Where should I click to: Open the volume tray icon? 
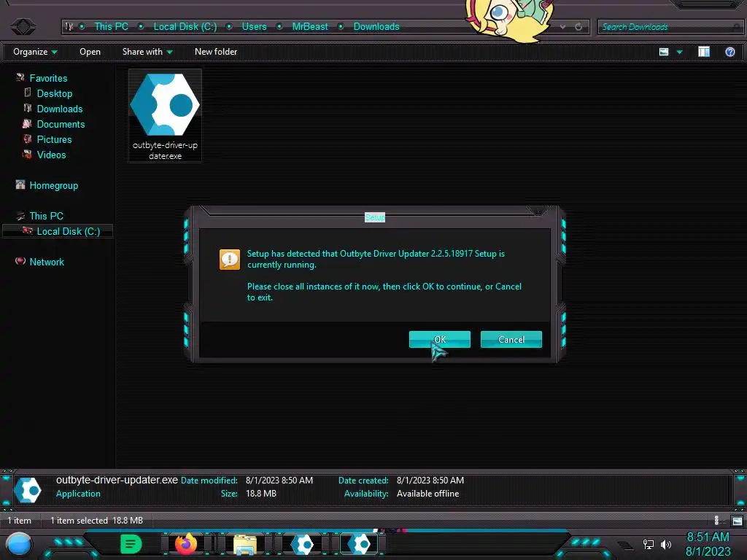(665, 544)
